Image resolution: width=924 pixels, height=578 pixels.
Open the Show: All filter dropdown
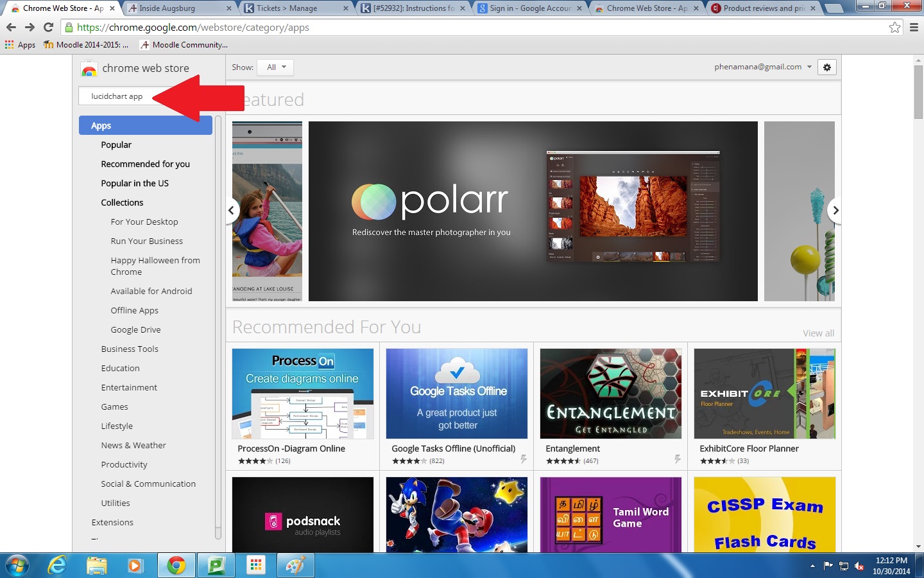(276, 67)
